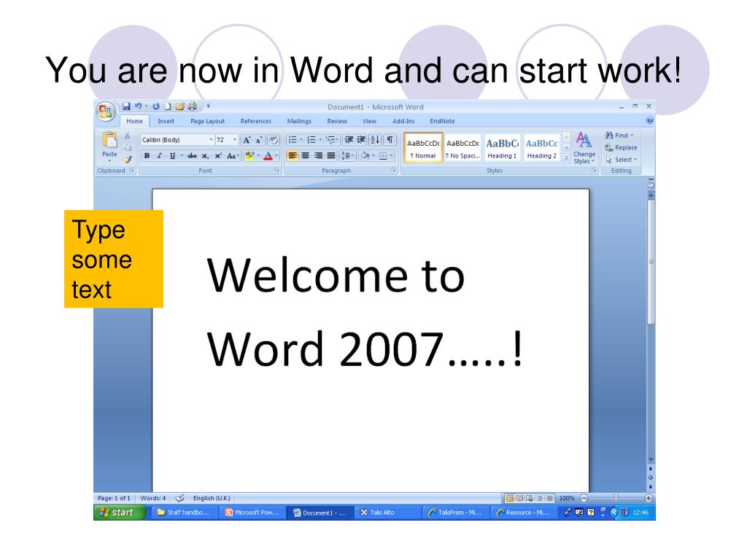Open the Paragraph dialog launcher
747x560 pixels.
[x=394, y=170]
